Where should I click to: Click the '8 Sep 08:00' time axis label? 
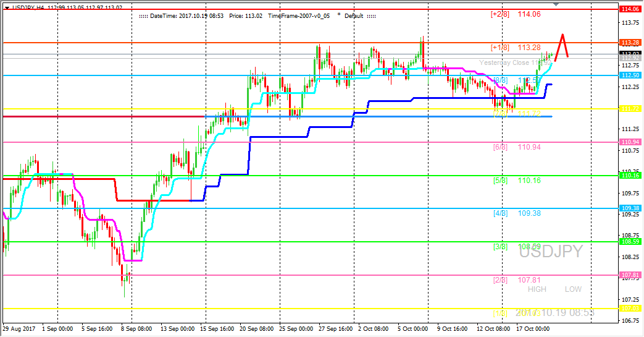point(136,329)
